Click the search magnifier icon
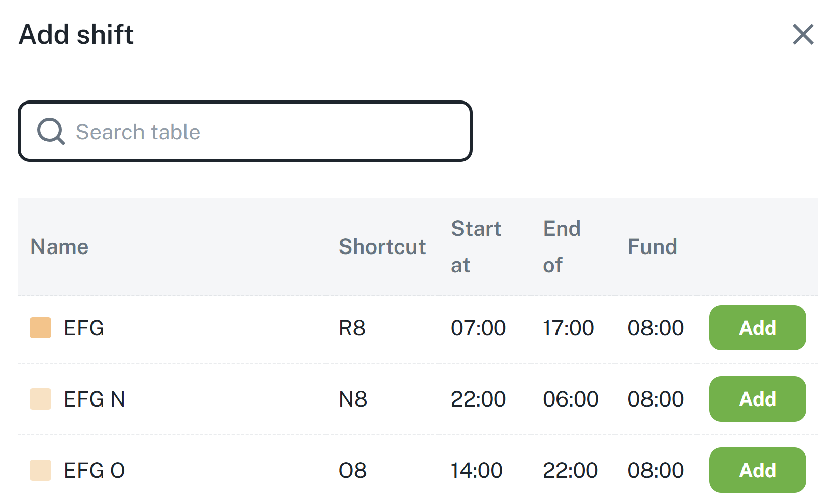Image resolution: width=836 pixels, height=504 pixels. pyautogui.click(x=51, y=132)
